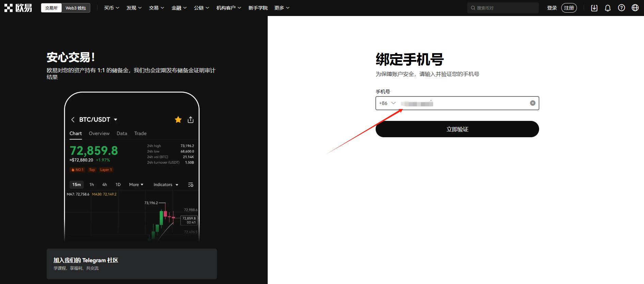
Task: Open the notifications bell
Action: coord(608,8)
